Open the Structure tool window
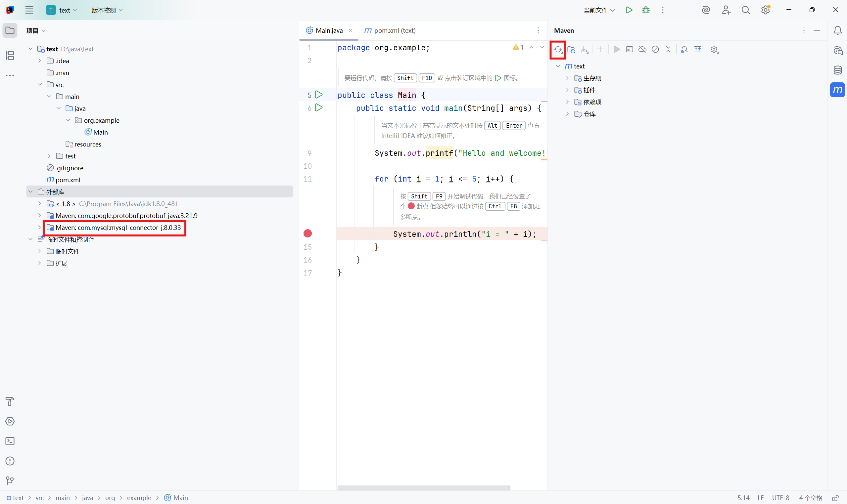This screenshot has height=504, width=847. (x=10, y=55)
